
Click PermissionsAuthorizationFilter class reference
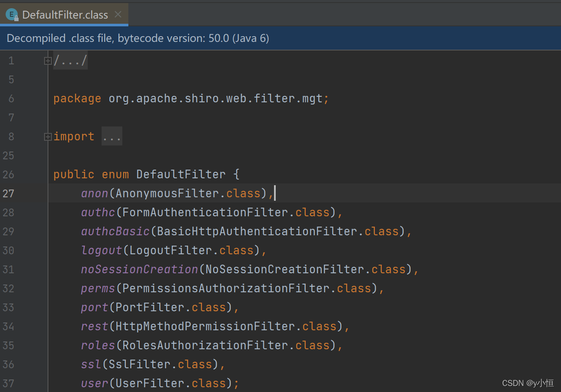coord(226,288)
